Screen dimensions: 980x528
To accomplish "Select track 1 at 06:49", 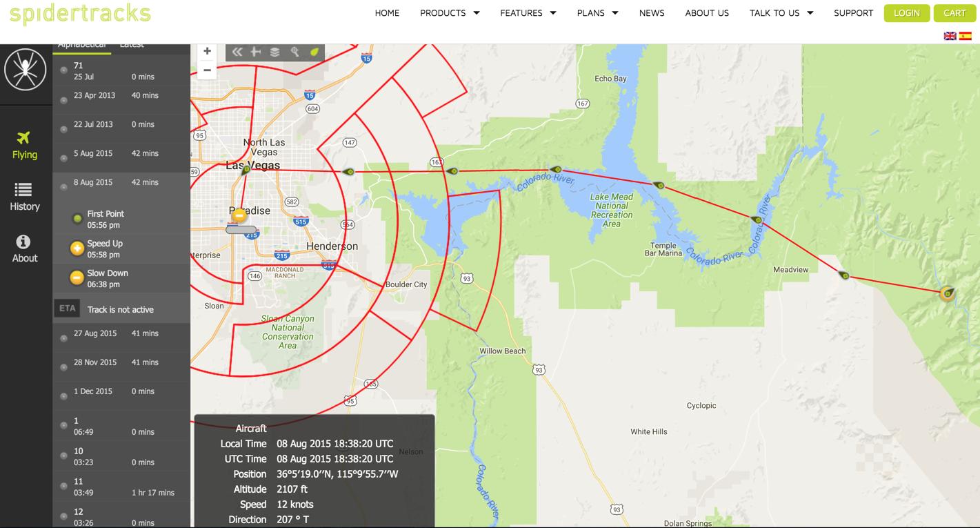I will 121,426.
